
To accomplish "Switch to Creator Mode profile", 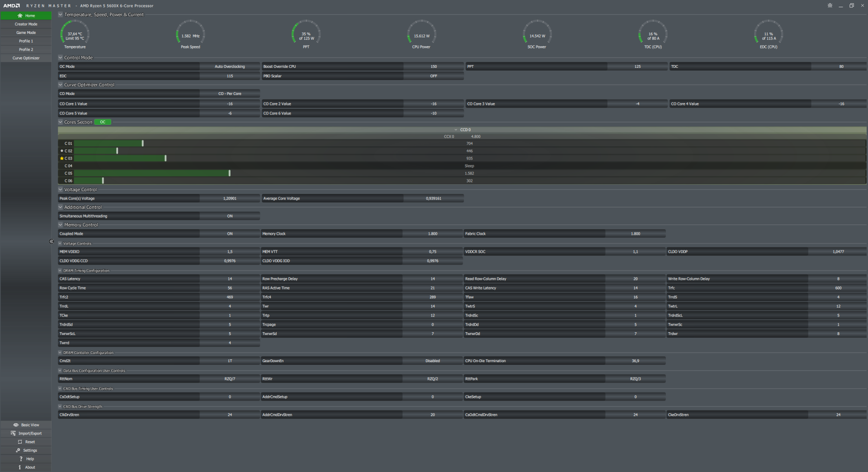I will pyautogui.click(x=26, y=24).
